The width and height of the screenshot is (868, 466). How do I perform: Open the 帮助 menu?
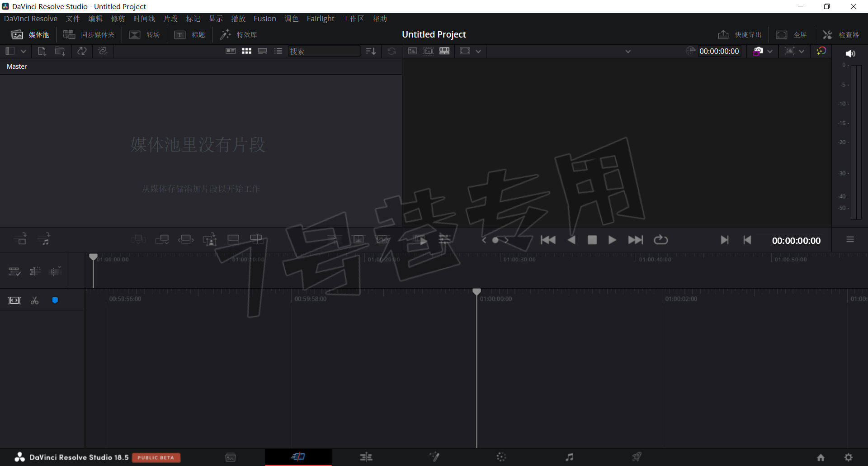click(380, 19)
